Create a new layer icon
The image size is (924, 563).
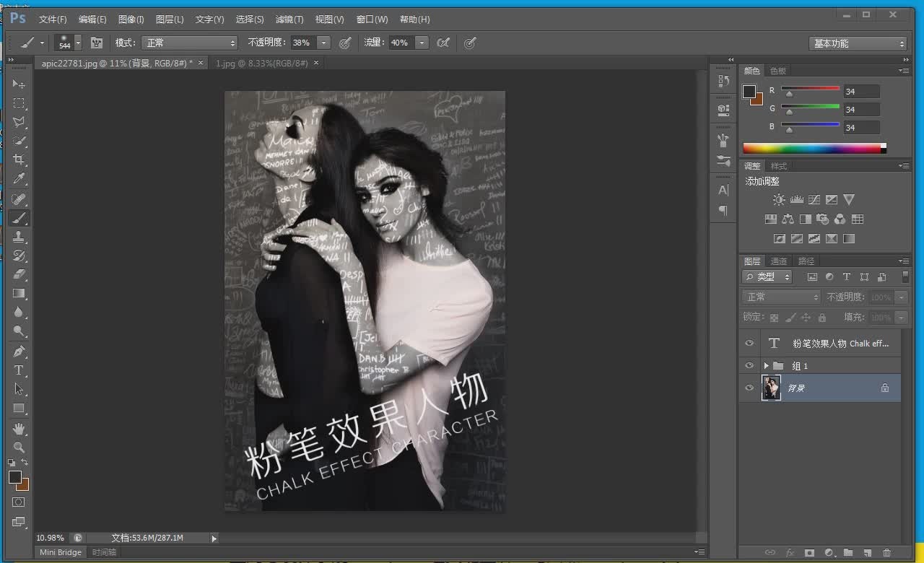[868, 553]
